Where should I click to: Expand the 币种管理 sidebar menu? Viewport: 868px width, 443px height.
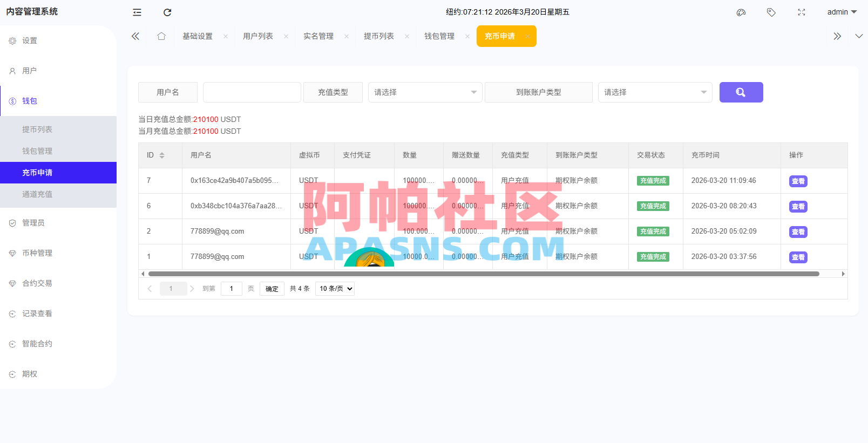point(58,253)
